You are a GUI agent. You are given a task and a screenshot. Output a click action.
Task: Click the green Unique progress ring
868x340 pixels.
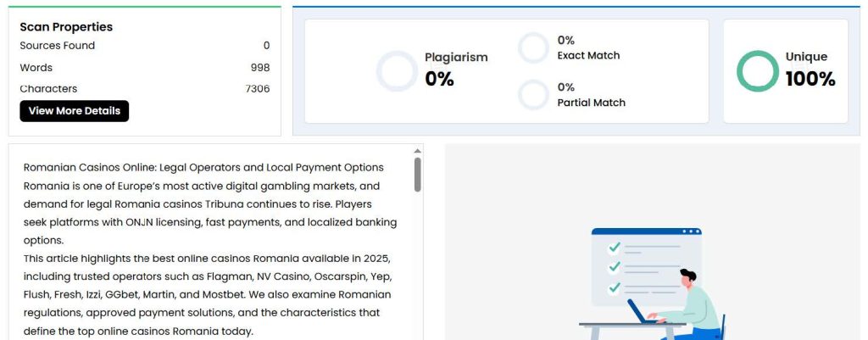757,71
